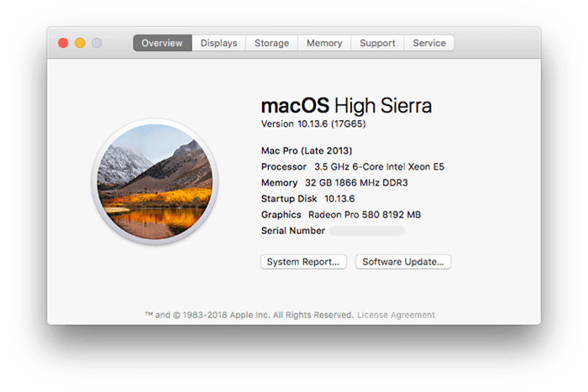Minimize window with the yellow button
The image size is (588, 392).
80,43
